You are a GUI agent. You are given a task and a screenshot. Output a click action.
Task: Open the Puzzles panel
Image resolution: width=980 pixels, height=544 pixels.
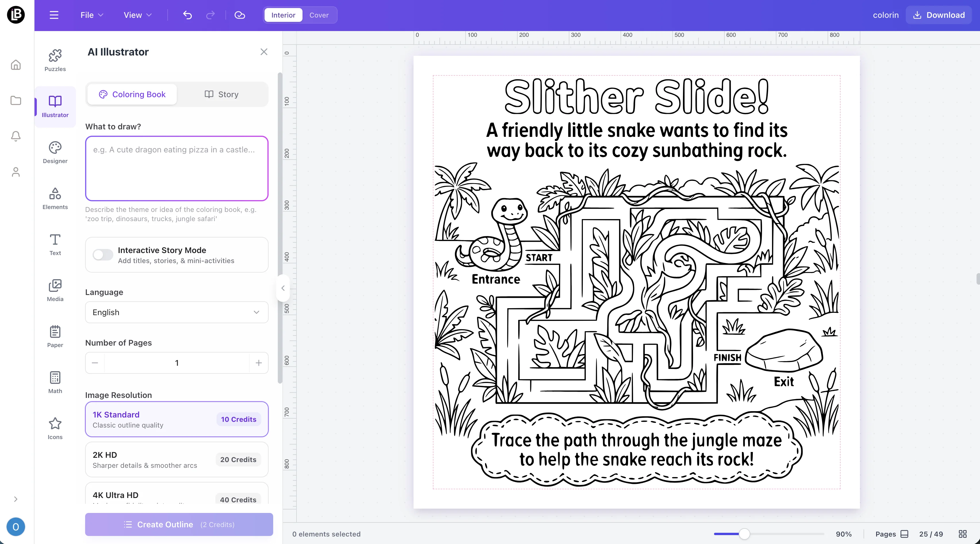point(55,60)
